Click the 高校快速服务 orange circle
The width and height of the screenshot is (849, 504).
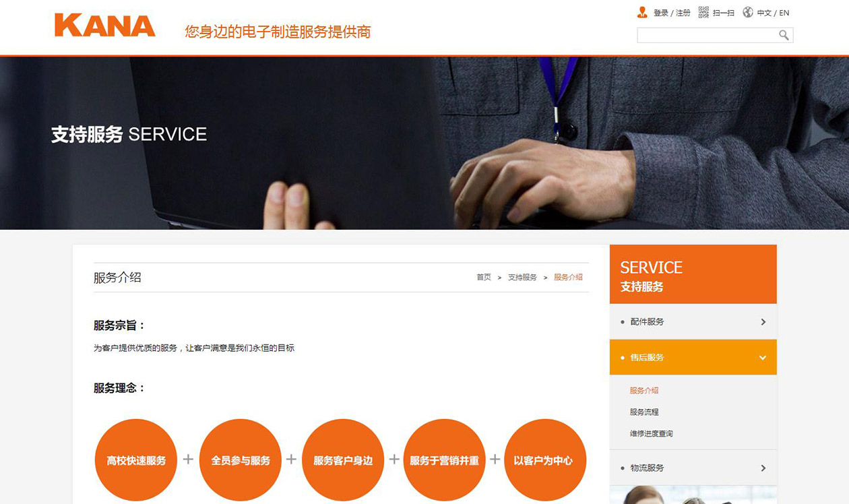[136, 460]
